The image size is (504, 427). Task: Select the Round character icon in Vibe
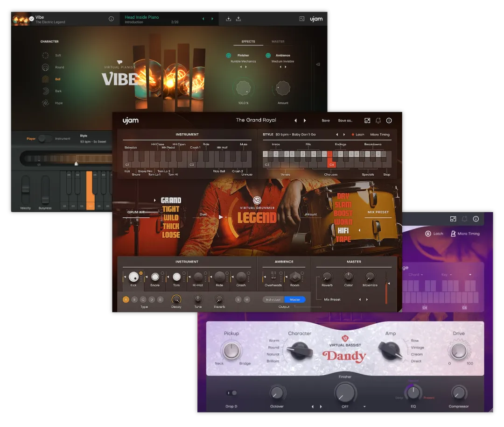tap(45, 67)
